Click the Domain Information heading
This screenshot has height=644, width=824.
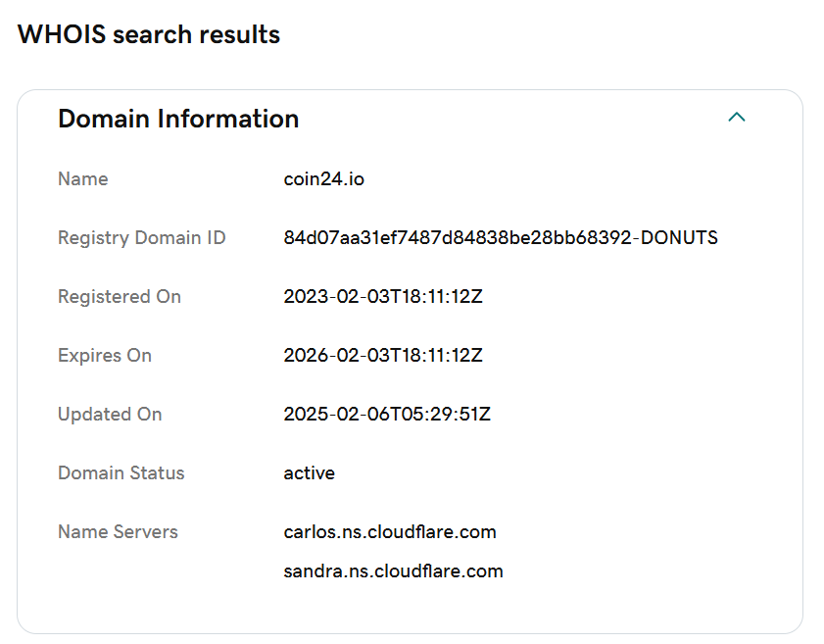point(178,119)
